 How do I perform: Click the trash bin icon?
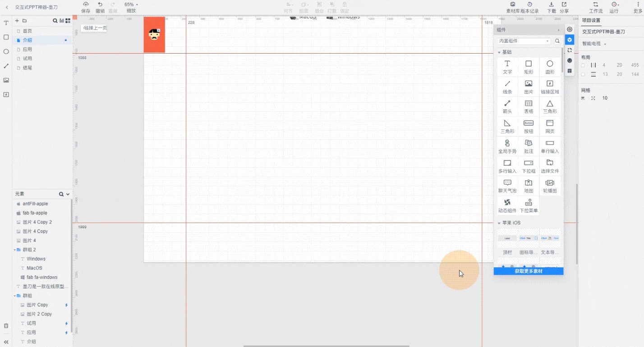6,326
